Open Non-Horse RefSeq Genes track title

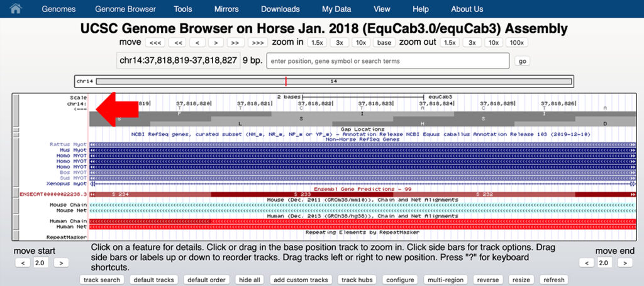pyautogui.click(x=362, y=139)
